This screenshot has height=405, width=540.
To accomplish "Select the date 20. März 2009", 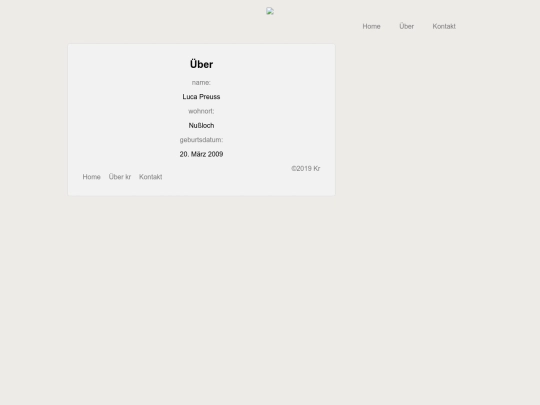I will coord(201,154).
